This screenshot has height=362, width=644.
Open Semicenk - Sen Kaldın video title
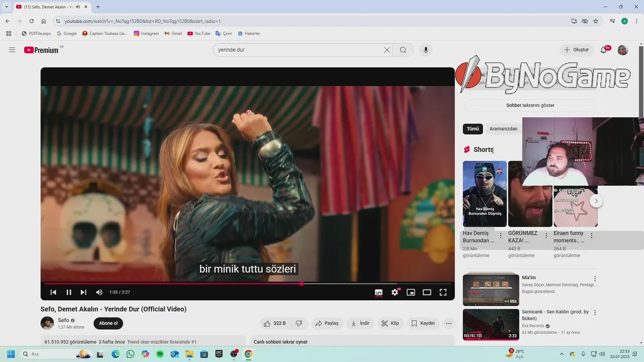pyautogui.click(x=555, y=315)
